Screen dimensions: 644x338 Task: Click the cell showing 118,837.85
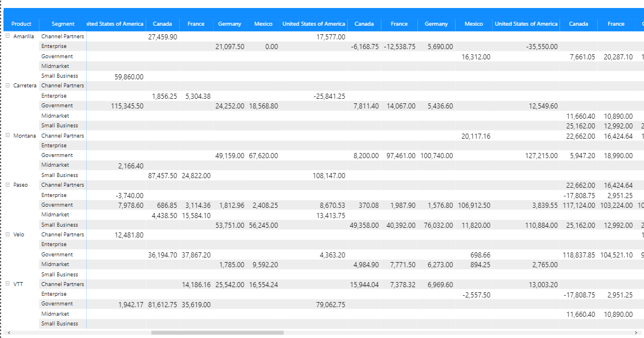click(579, 255)
